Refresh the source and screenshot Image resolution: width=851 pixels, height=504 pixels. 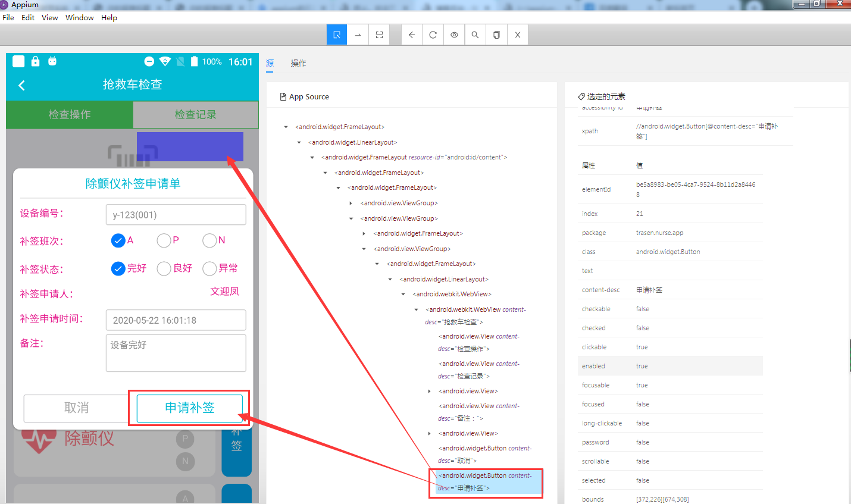[433, 35]
